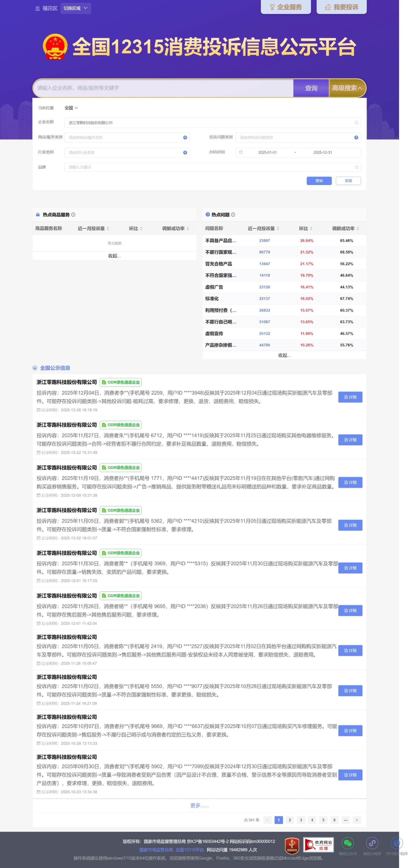The image size is (408, 868).
Task: Click the national emblem logo in header
Action: click(x=55, y=47)
